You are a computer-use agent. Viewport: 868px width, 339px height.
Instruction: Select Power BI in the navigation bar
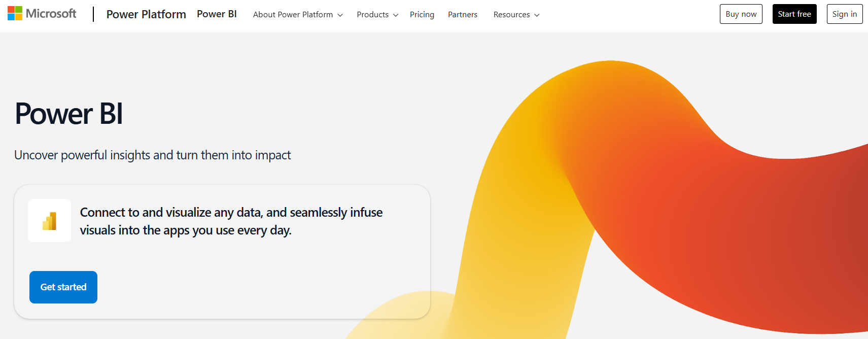coord(217,14)
